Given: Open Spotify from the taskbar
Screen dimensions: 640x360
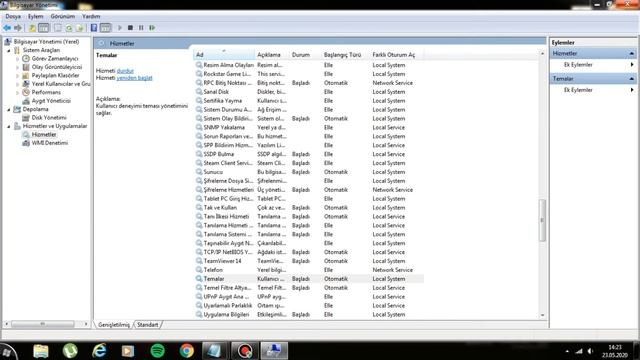Looking at the screenshot, I should [x=158, y=351].
